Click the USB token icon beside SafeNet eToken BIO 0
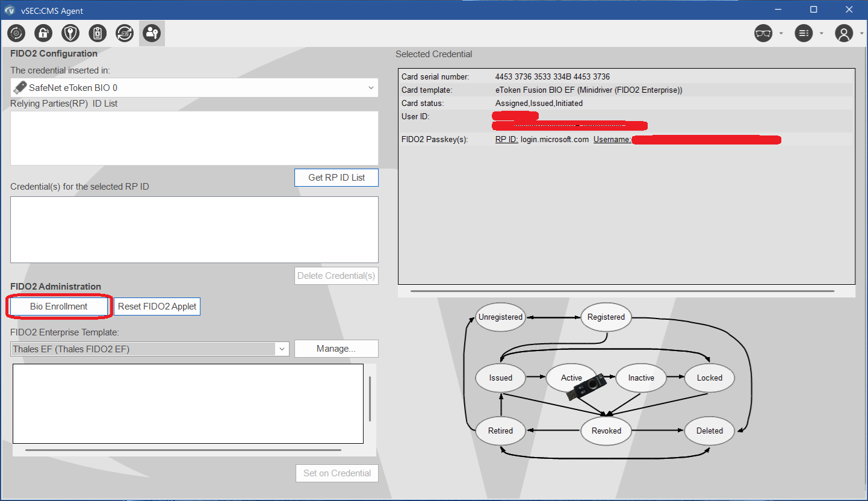Image resolution: width=868 pixels, height=501 pixels. 20,87
